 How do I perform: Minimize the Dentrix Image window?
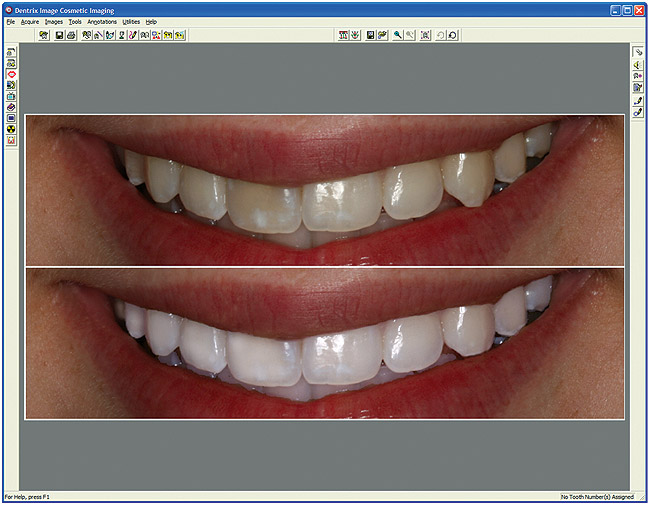[616, 10]
